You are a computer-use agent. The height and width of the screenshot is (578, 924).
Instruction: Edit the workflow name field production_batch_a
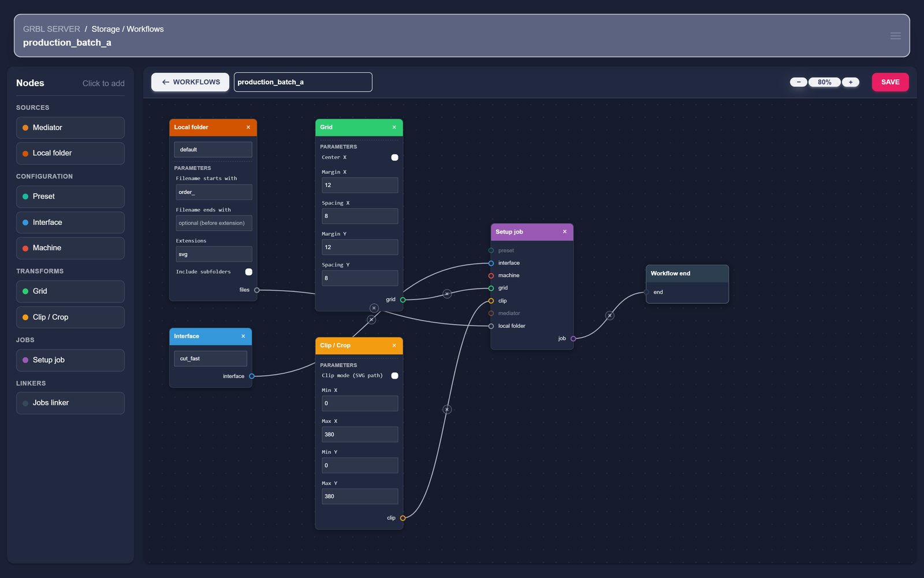coord(303,82)
